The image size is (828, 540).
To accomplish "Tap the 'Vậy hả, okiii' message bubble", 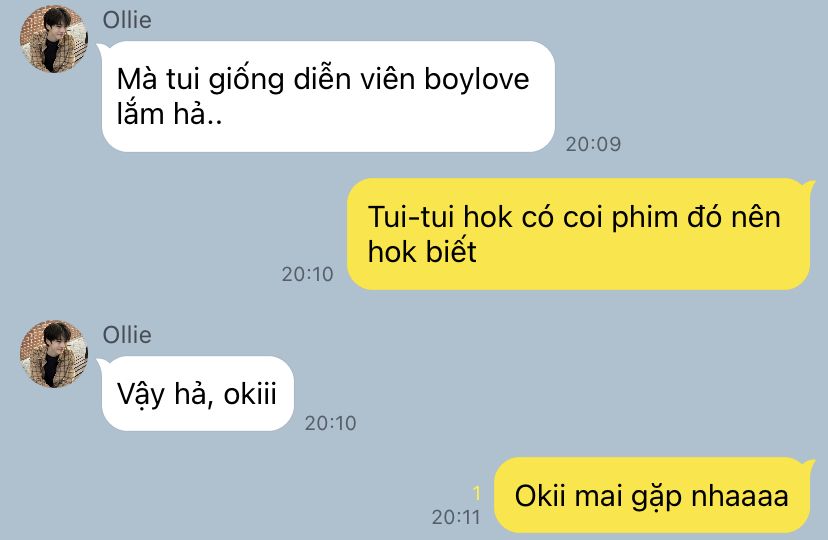I will pyautogui.click(x=196, y=394).
